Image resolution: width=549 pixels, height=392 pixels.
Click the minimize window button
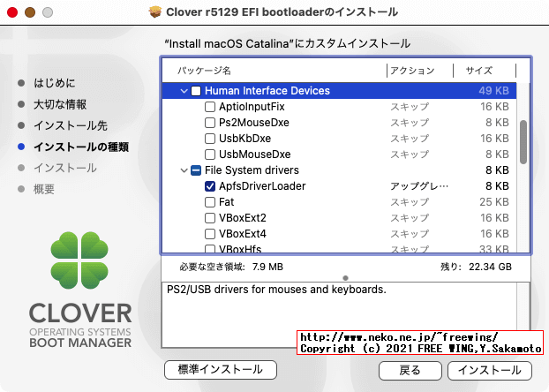click(x=30, y=12)
